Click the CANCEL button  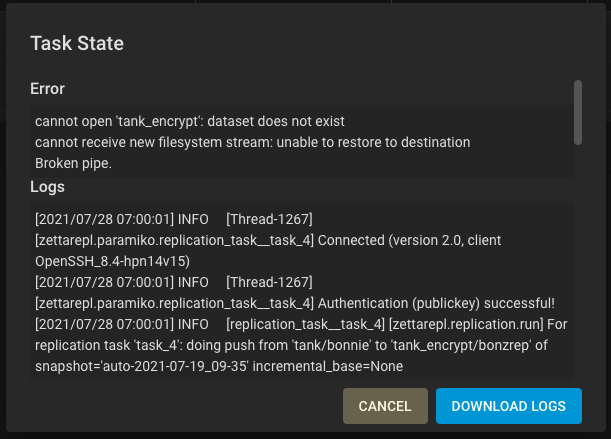tap(385, 406)
